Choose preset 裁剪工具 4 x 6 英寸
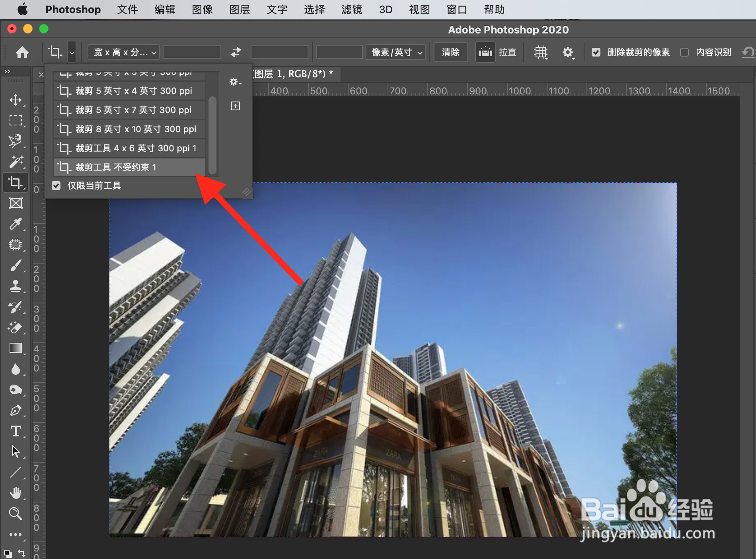The image size is (756, 559). tap(130, 148)
